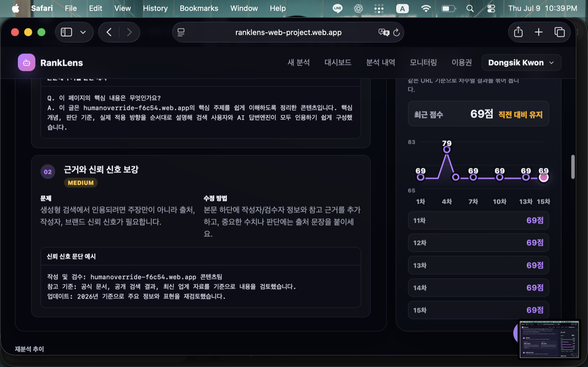
Task: Click the 12차 69점 row
Action: [478, 243]
